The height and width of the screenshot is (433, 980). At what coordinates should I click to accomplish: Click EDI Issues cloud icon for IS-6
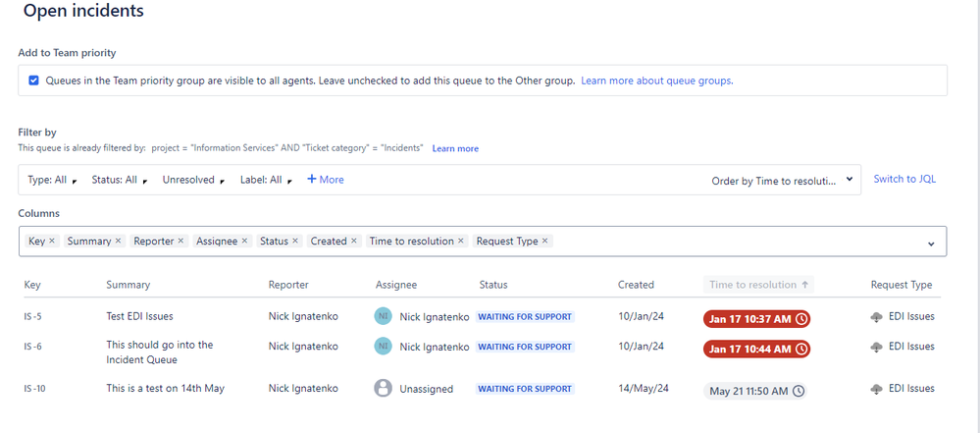877,347
